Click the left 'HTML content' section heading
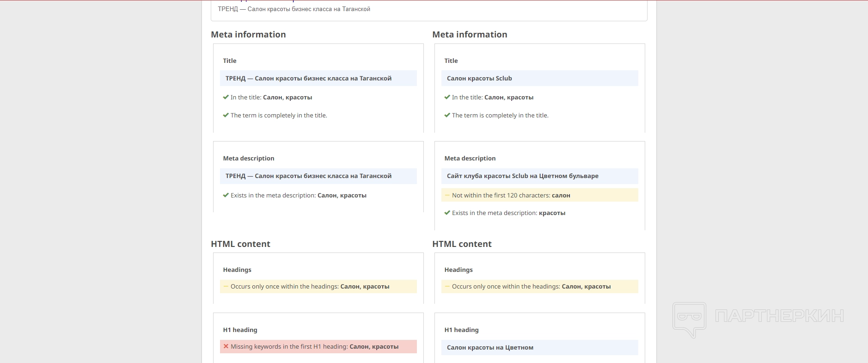 [240, 244]
